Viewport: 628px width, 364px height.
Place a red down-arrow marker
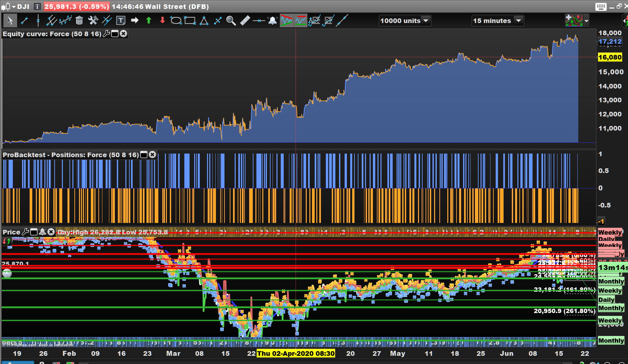[x=162, y=20]
